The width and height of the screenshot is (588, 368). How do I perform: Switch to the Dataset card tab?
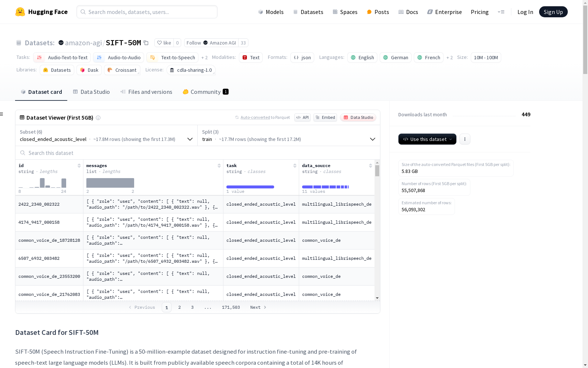click(41, 92)
